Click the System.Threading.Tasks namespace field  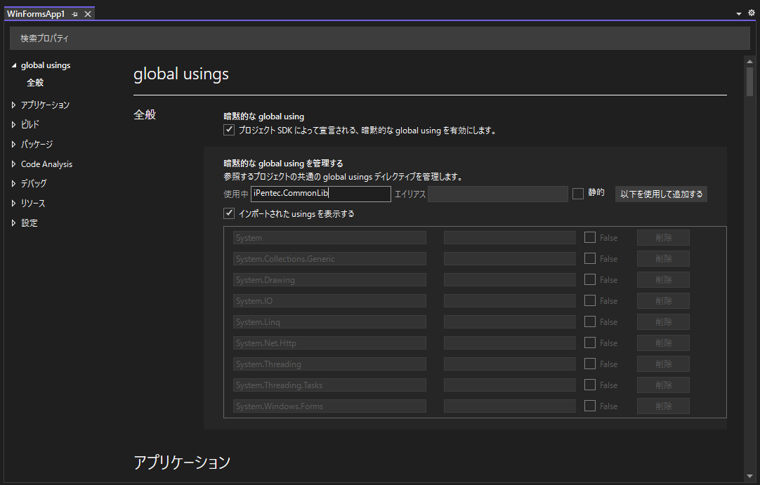330,385
